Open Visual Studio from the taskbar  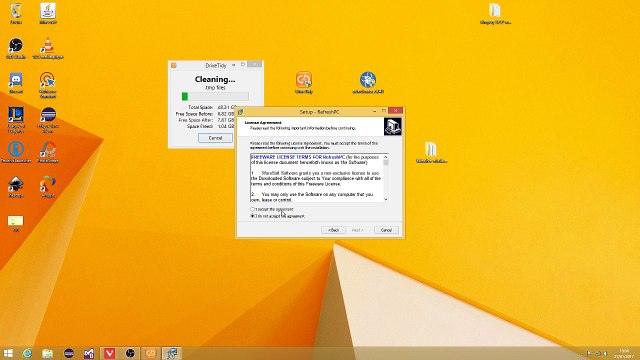tap(89, 353)
